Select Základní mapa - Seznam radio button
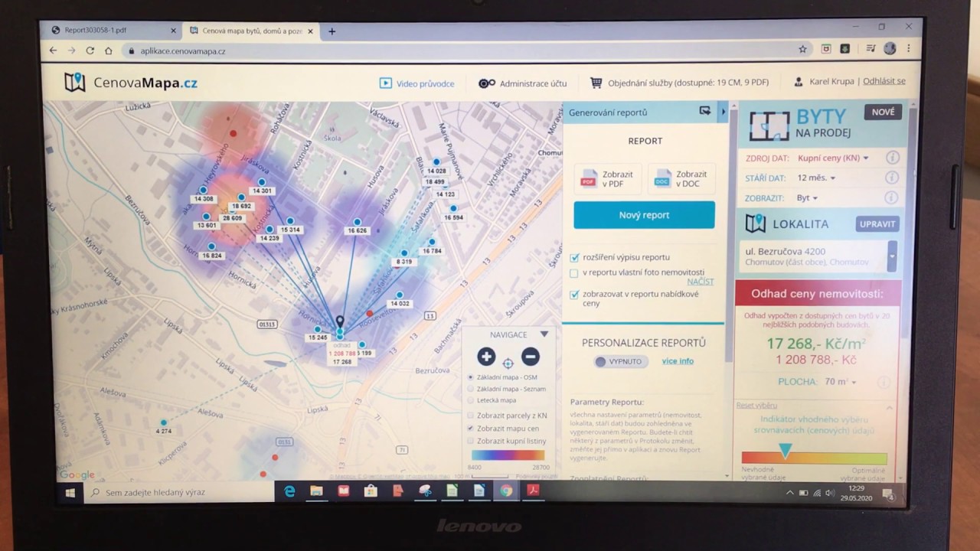The image size is (980, 551). pos(470,389)
